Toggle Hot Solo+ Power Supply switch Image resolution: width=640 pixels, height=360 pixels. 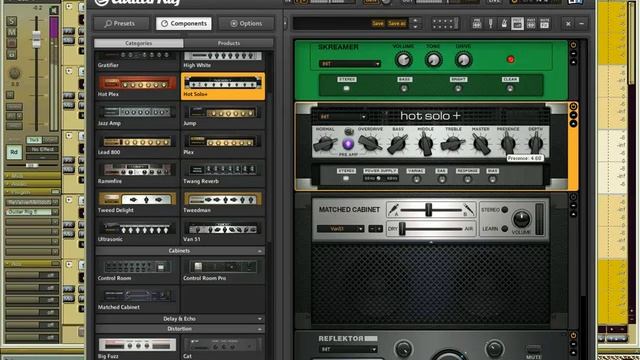tap(380, 179)
